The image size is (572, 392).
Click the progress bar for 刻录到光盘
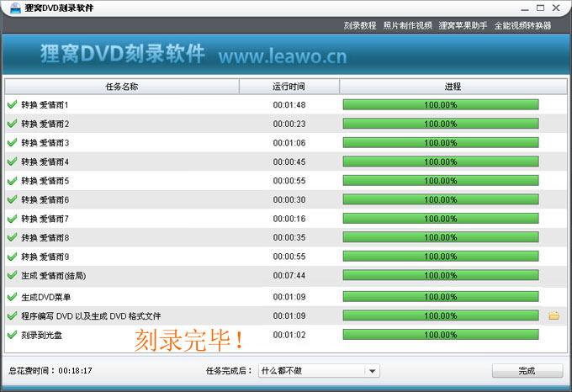(441, 335)
